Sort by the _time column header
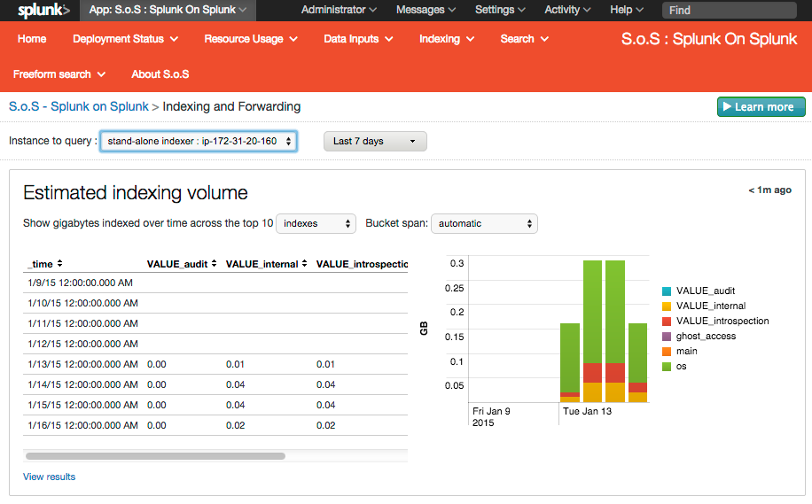This screenshot has width=812, height=504. coord(44,264)
